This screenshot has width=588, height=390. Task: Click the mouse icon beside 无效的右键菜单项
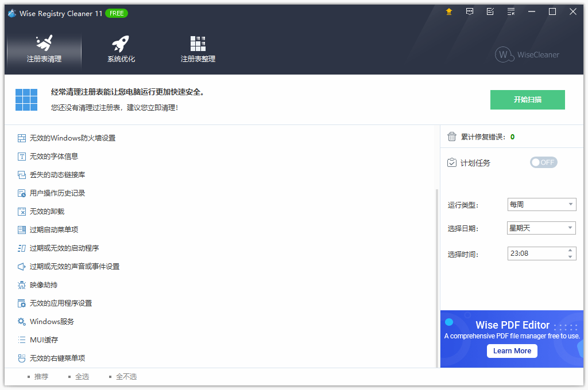pyautogui.click(x=22, y=358)
